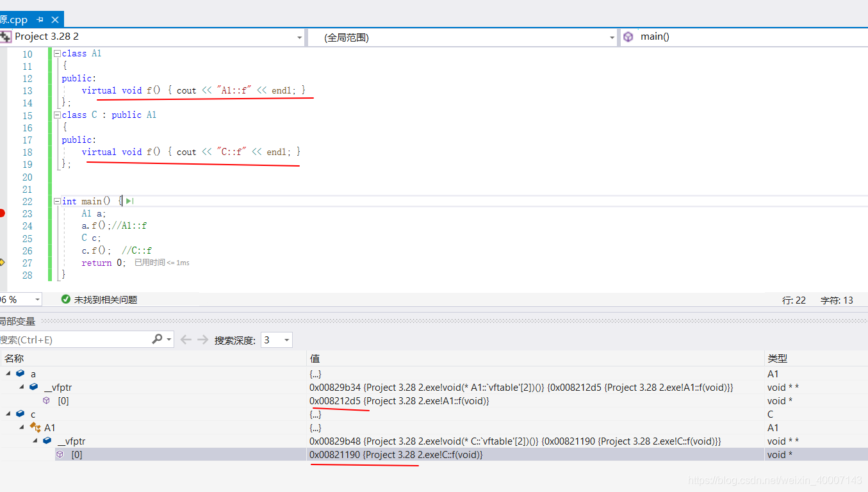Image resolution: width=868 pixels, height=492 pixels.
Task: Click the blue icon of a's __vfptr
Action: (33, 387)
